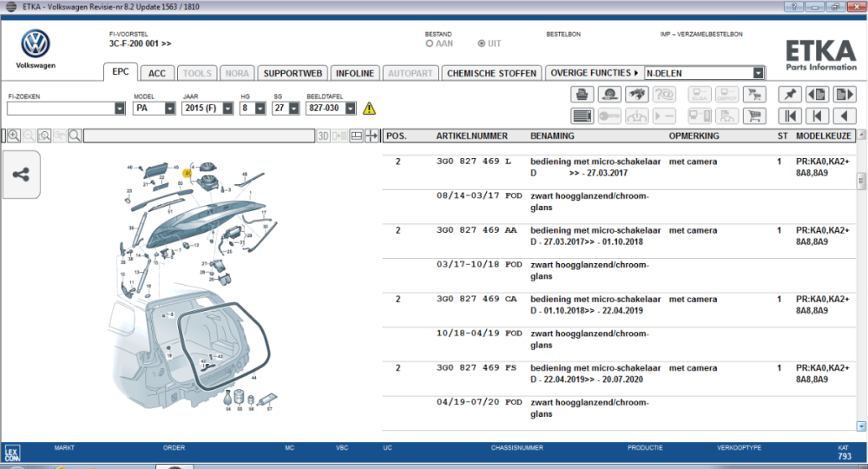This screenshot has height=469, width=868.
Task: Jump to first main group icon
Action: click(790, 116)
